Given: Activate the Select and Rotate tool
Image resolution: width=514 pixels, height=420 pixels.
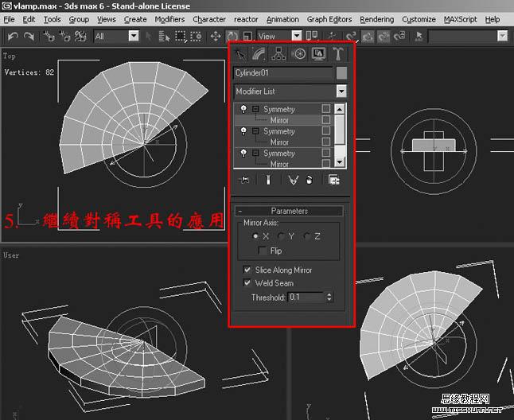Looking at the screenshot, I should [232, 36].
